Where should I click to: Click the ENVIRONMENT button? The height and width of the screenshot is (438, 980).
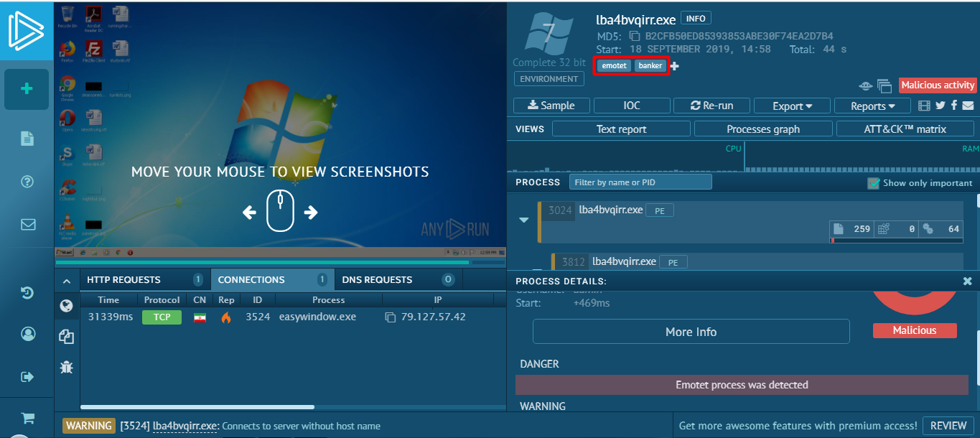(x=548, y=79)
